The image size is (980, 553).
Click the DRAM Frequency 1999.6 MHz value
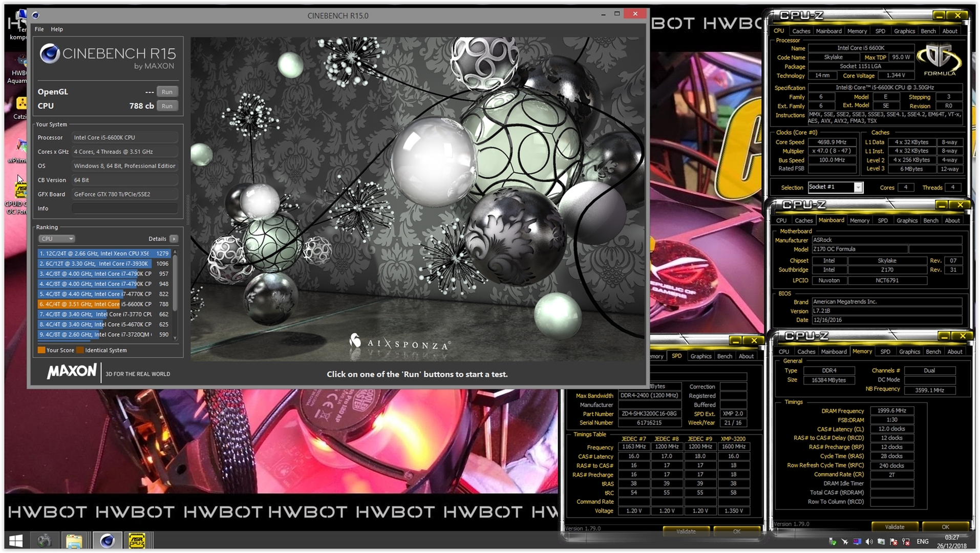pos(891,411)
